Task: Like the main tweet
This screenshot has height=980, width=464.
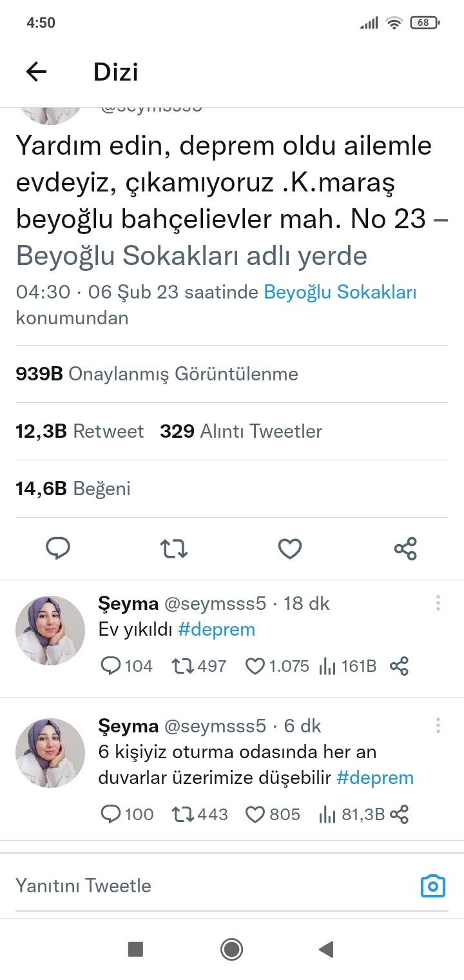Action: point(290,549)
